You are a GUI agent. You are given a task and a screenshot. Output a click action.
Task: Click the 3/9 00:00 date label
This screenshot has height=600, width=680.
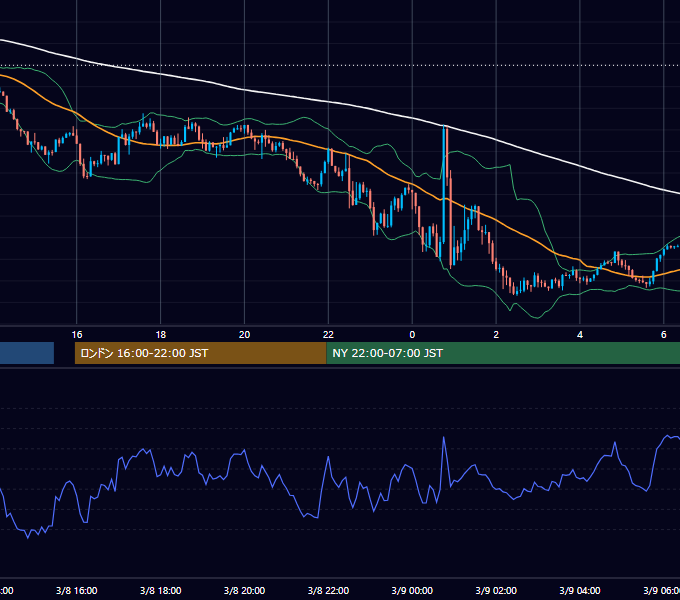pos(412,590)
